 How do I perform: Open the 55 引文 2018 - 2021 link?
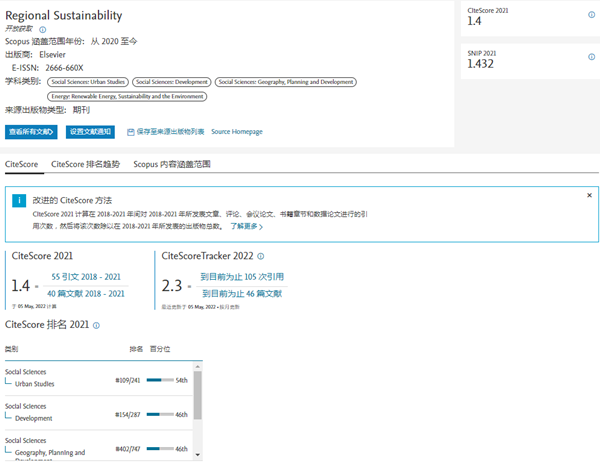(x=87, y=277)
